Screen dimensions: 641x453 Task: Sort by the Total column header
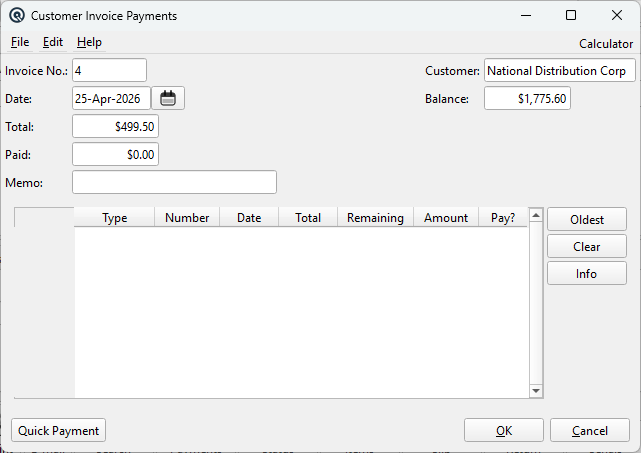[x=308, y=218]
